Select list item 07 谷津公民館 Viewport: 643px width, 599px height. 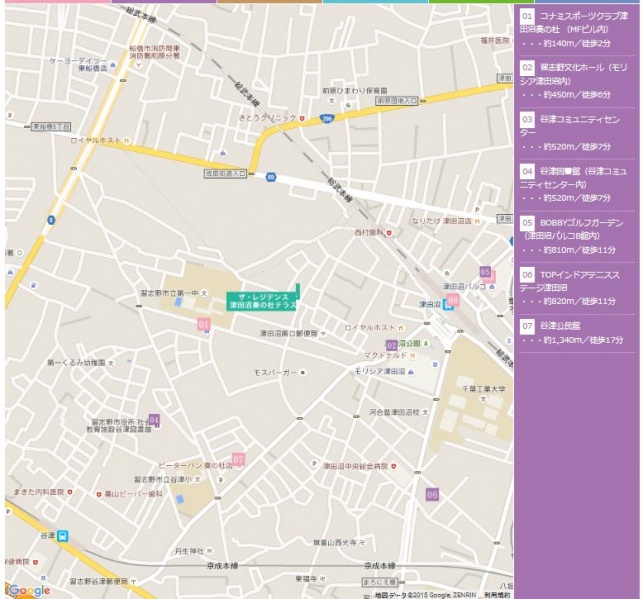coord(575,332)
